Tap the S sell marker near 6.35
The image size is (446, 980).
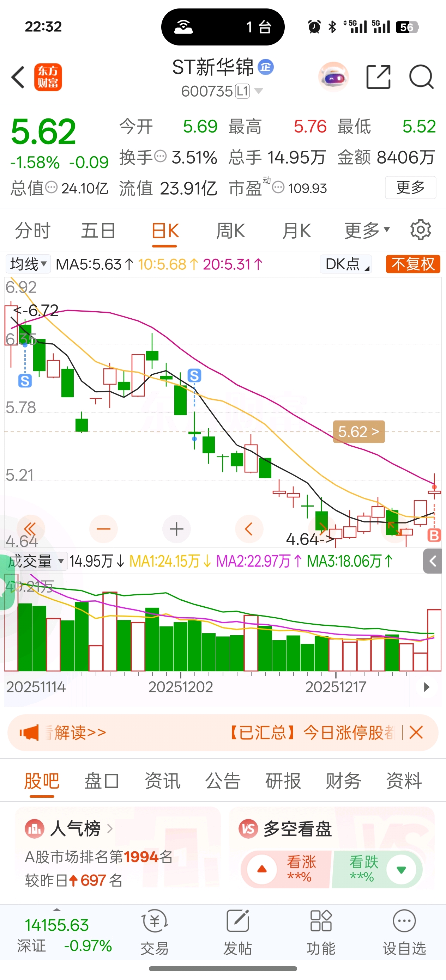[25, 381]
